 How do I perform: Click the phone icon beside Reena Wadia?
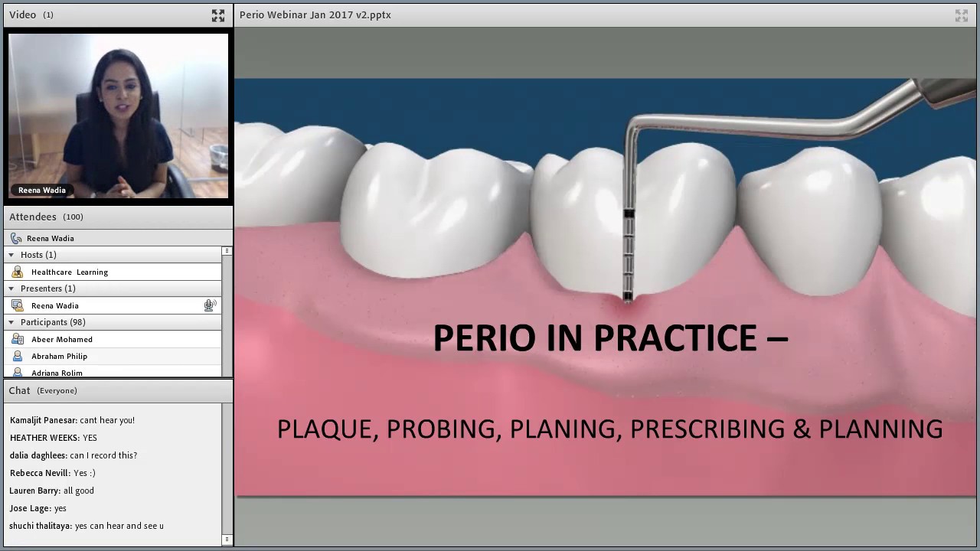[x=16, y=238]
